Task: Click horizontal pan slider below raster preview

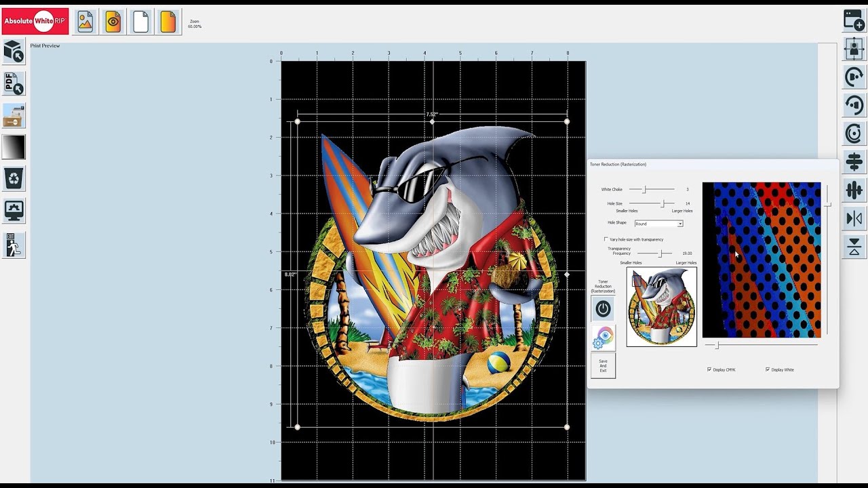Action: pos(761,345)
